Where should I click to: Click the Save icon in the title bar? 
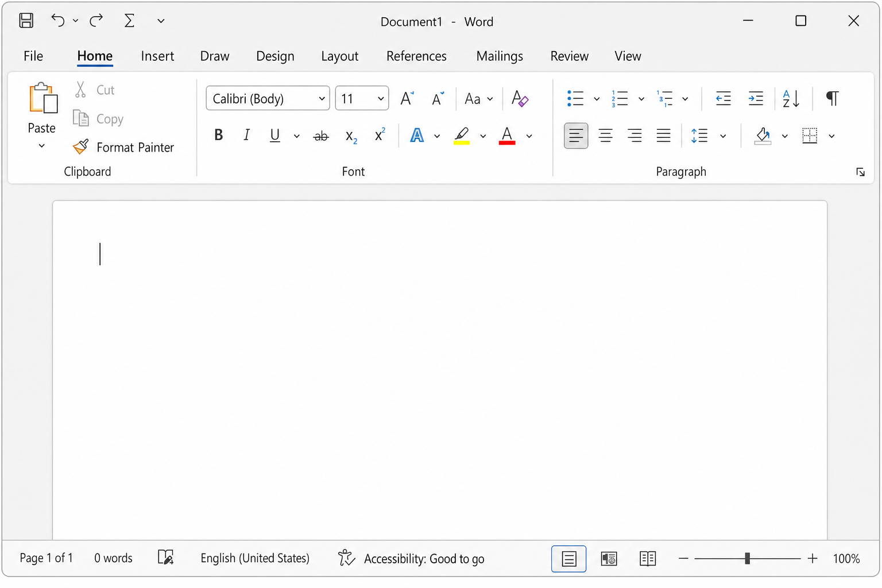(x=26, y=21)
